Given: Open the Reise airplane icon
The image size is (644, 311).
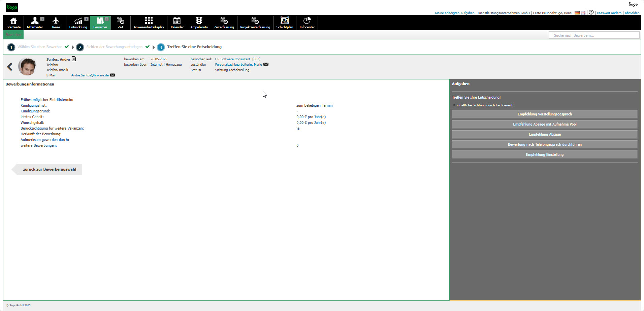Looking at the screenshot, I should tap(56, 23).
